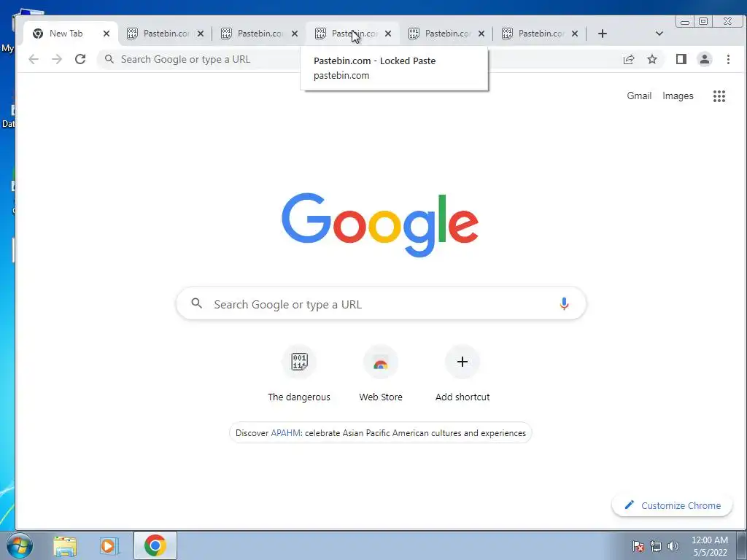The width and height of the screenshot is (747, 560).
Task: Close the second Pastebin tab
Action: coord(295,34)
